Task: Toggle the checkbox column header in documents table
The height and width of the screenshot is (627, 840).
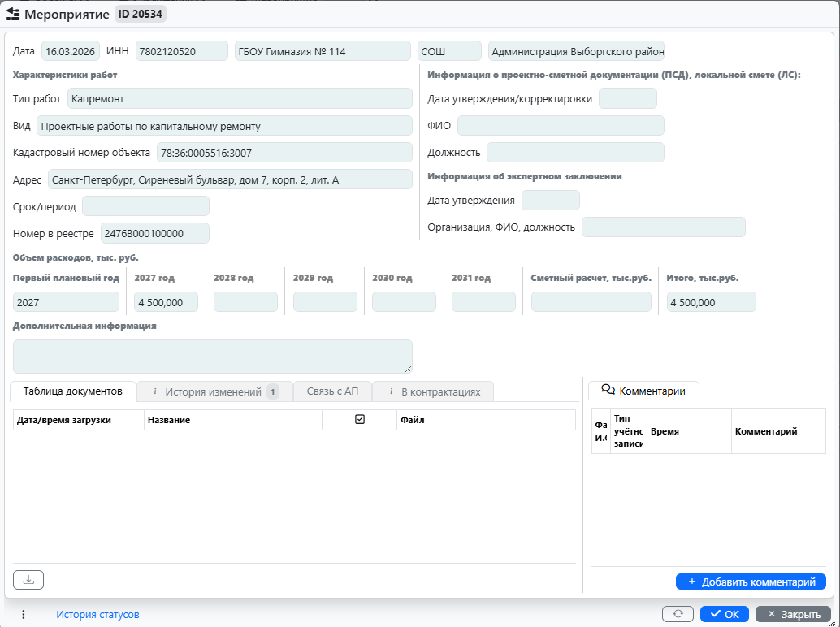Action: (x=360, y=420)
